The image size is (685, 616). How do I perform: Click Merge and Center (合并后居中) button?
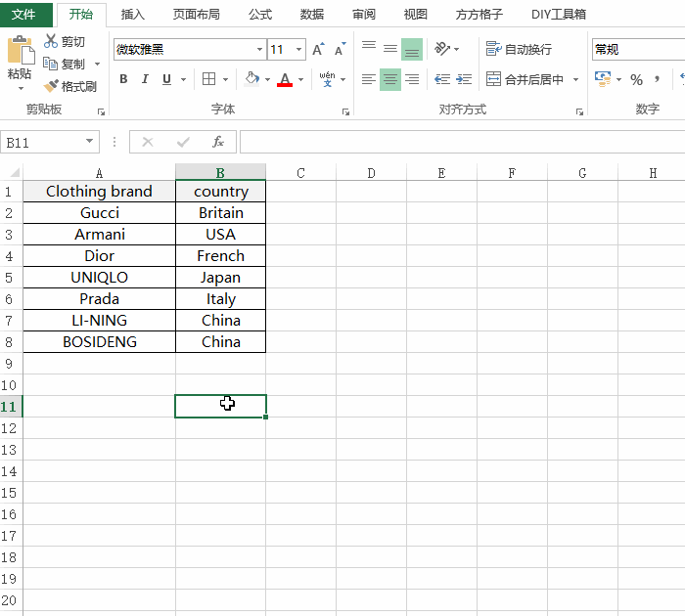(525, 79)
